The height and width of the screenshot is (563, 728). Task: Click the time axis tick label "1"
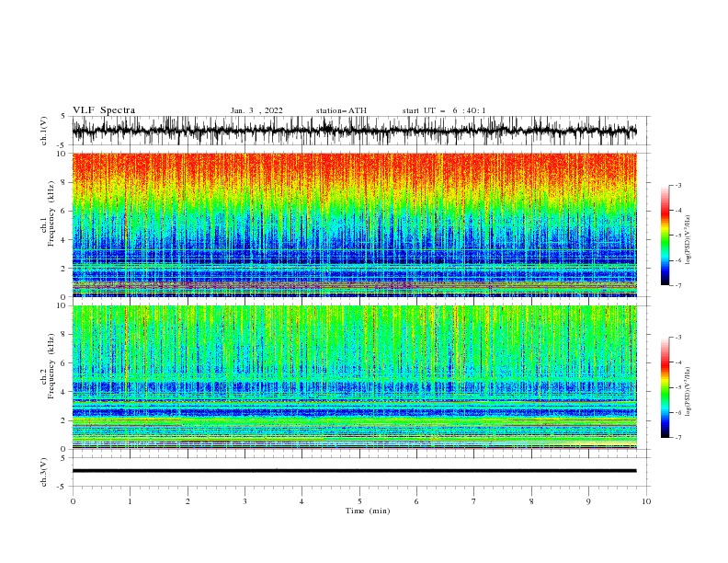click(x=130, y=501)
